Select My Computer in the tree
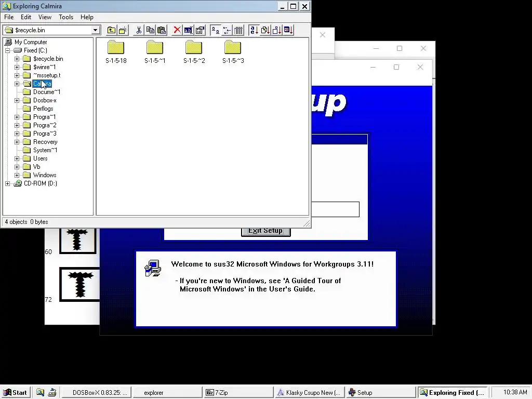 [31, 42]
